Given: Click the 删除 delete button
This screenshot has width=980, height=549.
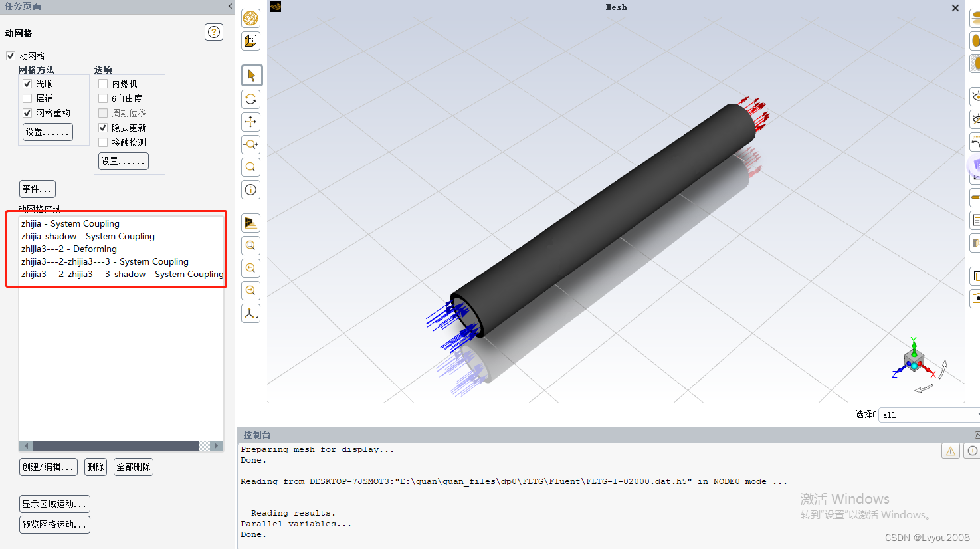Looking at the screenshot, I should [x=96, y=467].
